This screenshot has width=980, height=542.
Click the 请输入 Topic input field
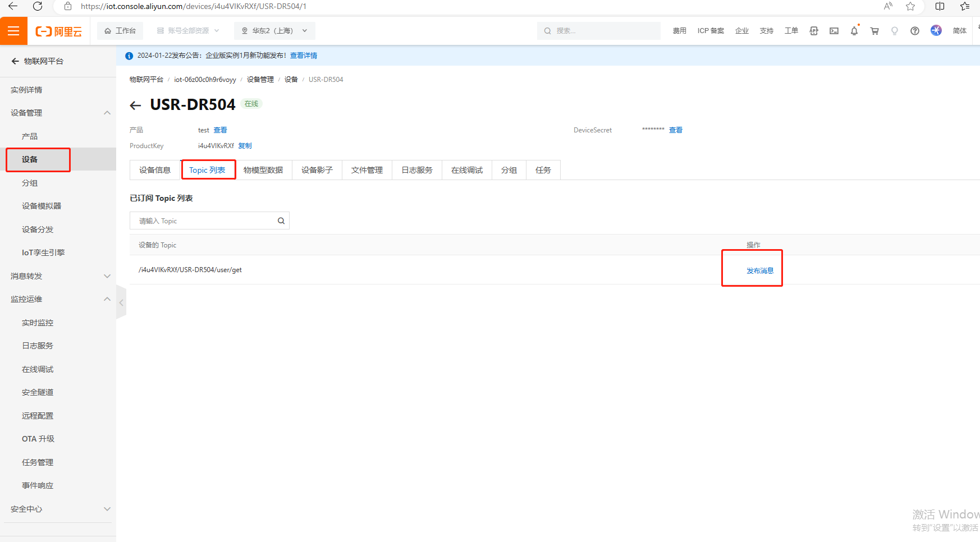click(205, 221)
